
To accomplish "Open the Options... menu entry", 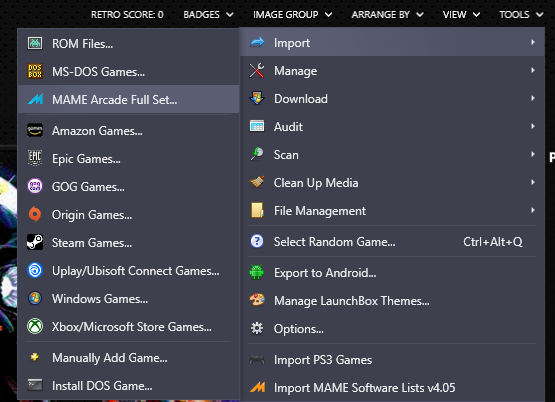I will [392, 328].
